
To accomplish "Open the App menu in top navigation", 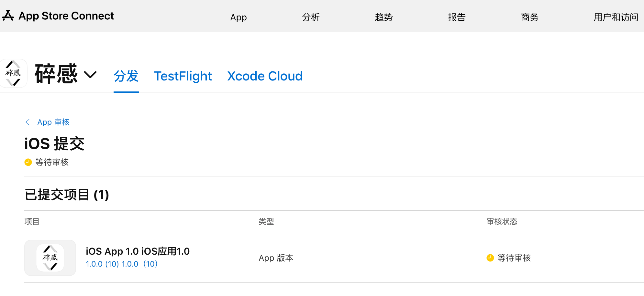I will [x=239, y=17].
